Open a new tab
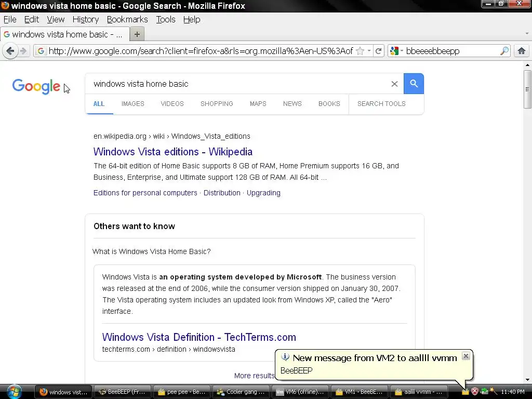532x399 pixels. 137,34
